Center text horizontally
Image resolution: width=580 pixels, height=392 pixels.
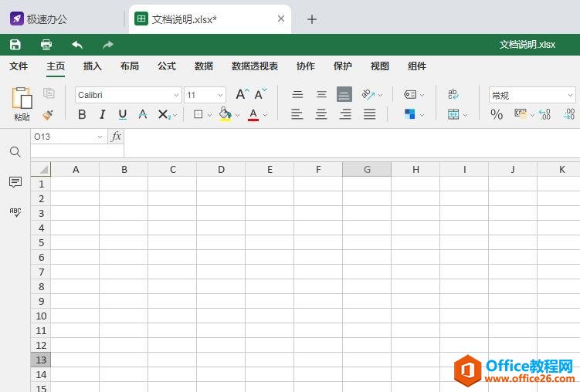click(x=321, y=114)
